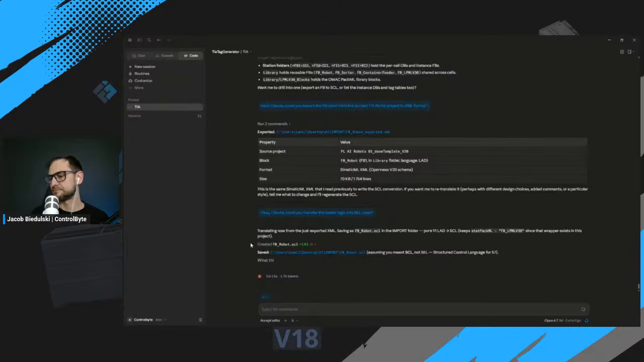
Task: Click the icon inside the input field
Action: [583, 309]
